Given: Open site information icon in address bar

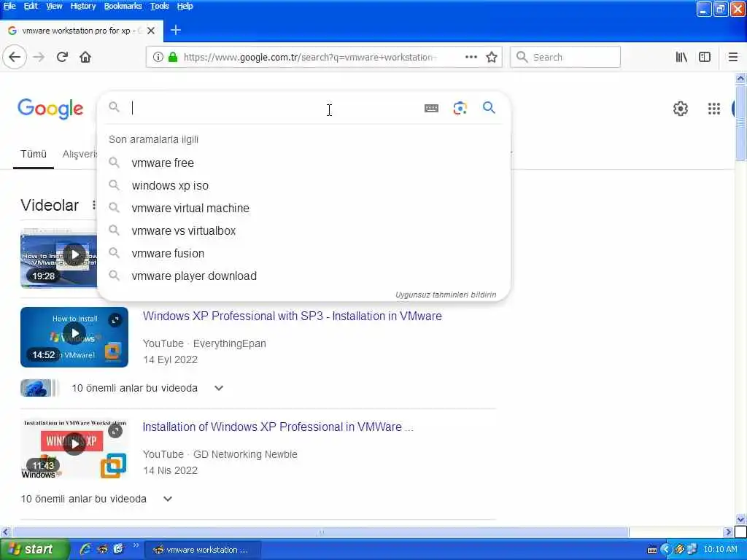Looking at the screenshot, I should (x=158, y=57).
